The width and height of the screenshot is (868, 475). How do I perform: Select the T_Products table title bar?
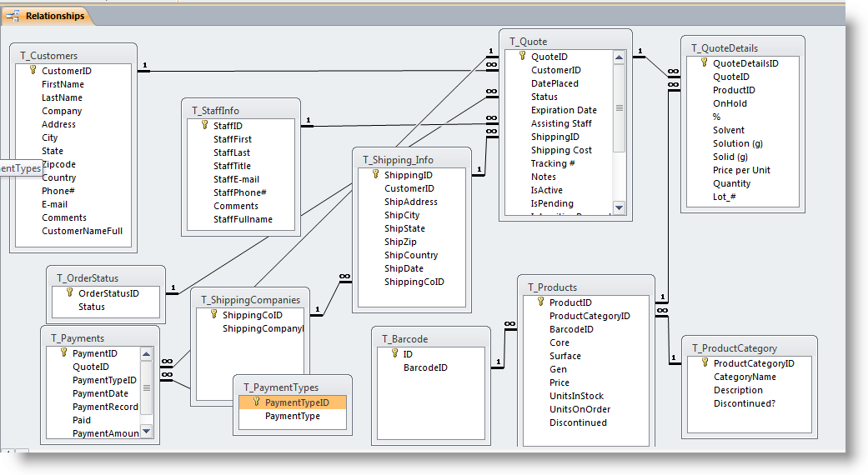(x=586, y=287)
